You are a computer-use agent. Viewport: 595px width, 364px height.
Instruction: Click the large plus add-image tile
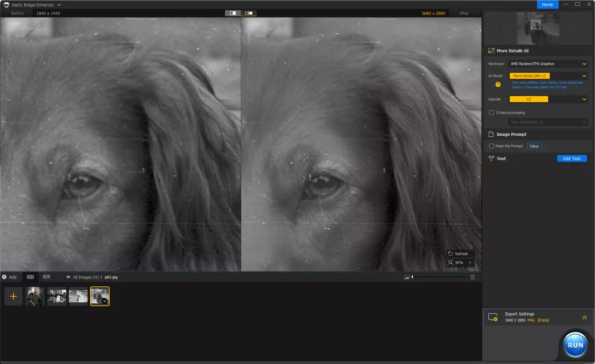13,296
